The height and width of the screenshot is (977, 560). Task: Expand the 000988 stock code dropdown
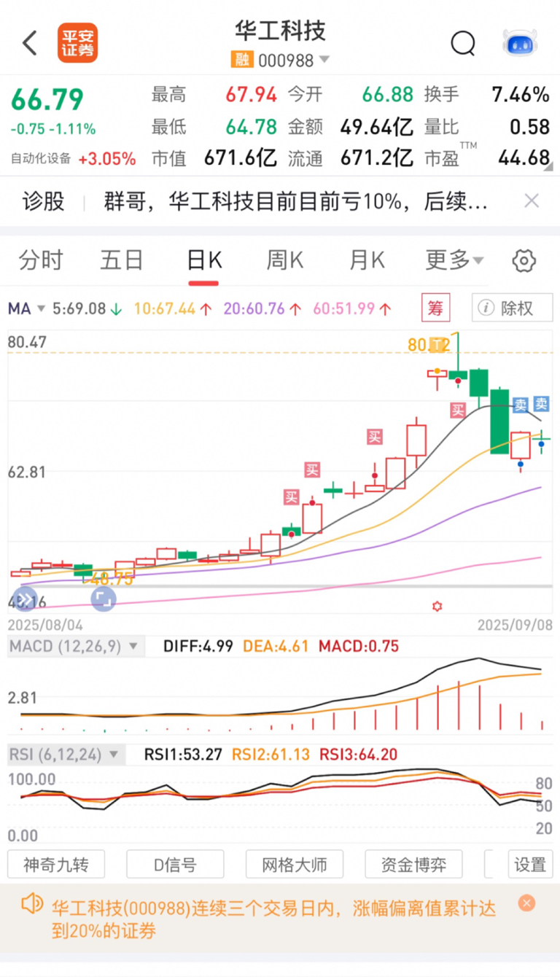click(x=324, y=60)
